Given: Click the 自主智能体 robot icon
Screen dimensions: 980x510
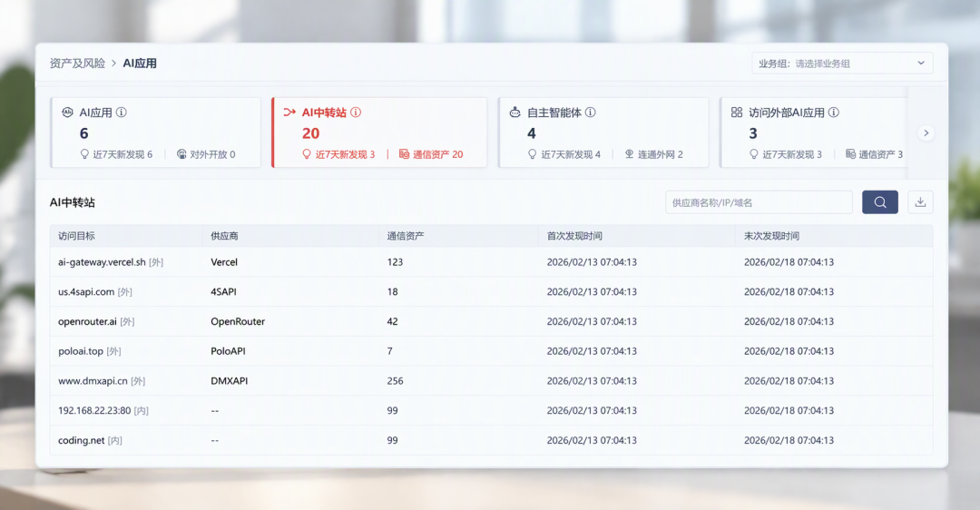Looking at the screenshot, I should (515, 113).
